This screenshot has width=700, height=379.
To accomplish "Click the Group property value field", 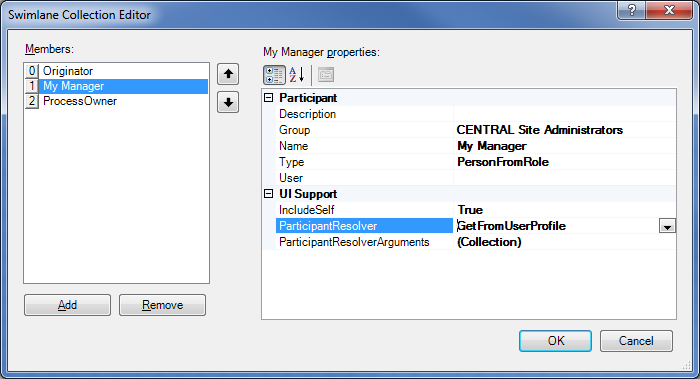I will pos(565,130).
